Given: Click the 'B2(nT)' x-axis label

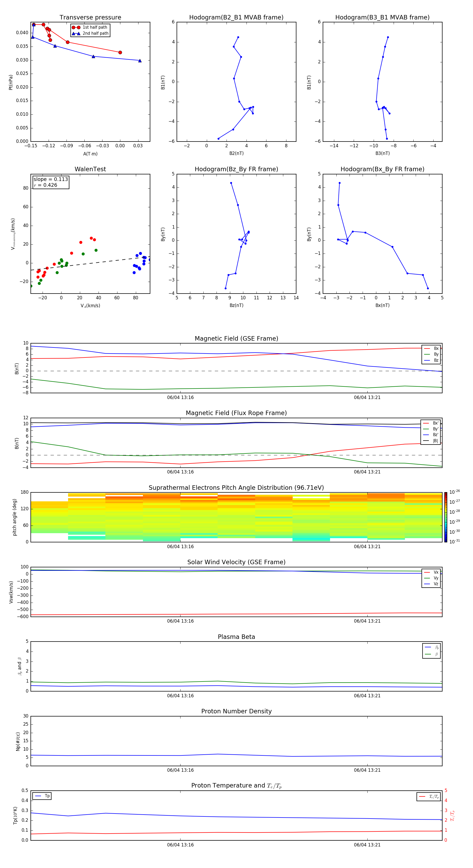Looking at the screenshot, I should [236, 153].
